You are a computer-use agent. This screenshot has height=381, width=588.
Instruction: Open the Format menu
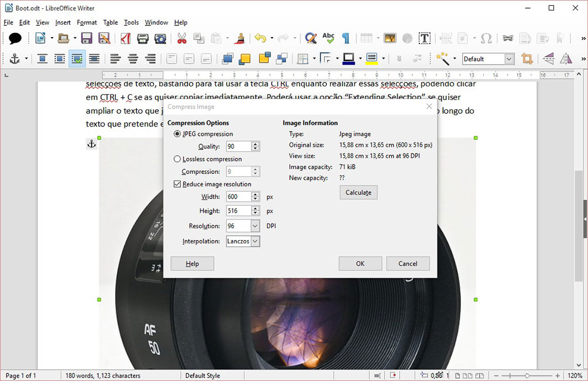tap(86, 22)
